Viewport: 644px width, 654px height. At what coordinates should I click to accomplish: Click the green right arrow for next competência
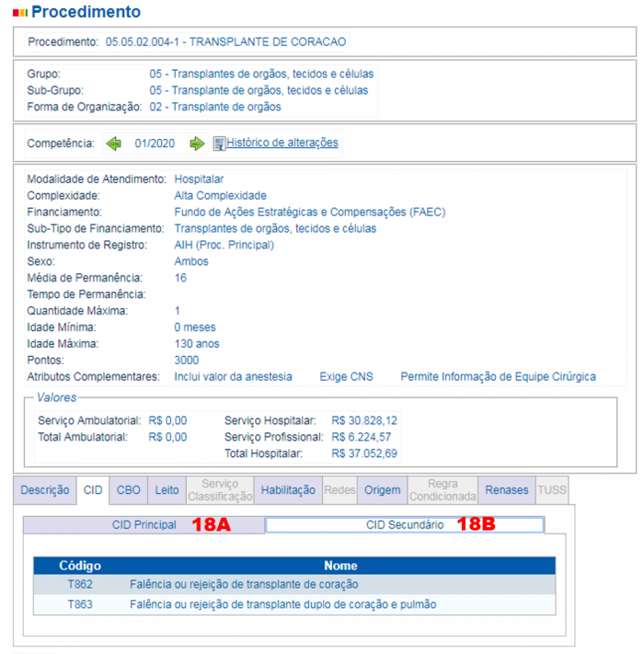click(197, 143)
